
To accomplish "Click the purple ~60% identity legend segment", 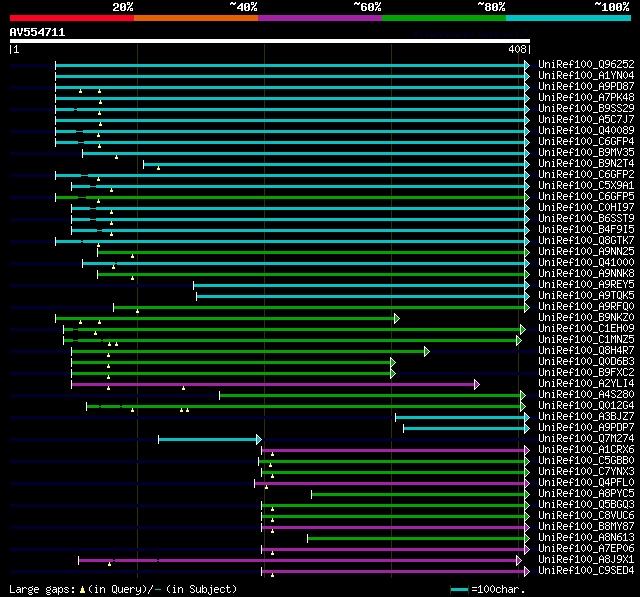I will coord(320,18).
